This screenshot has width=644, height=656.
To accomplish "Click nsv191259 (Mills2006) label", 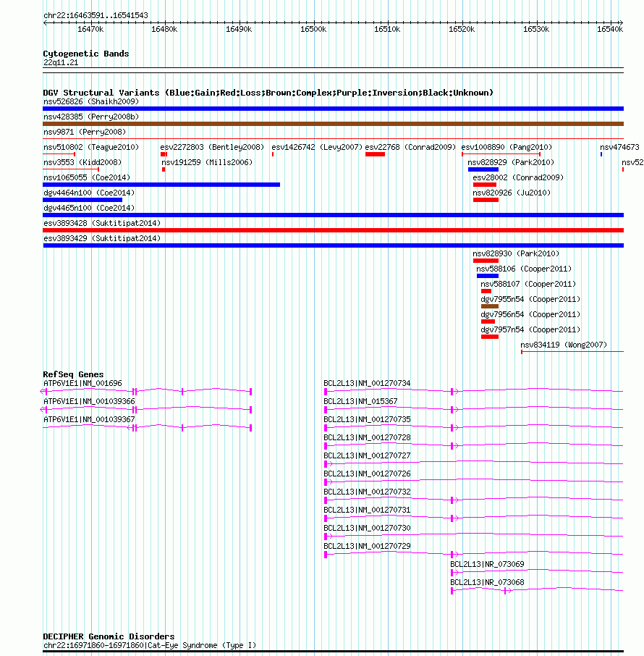I will point(207,162).
